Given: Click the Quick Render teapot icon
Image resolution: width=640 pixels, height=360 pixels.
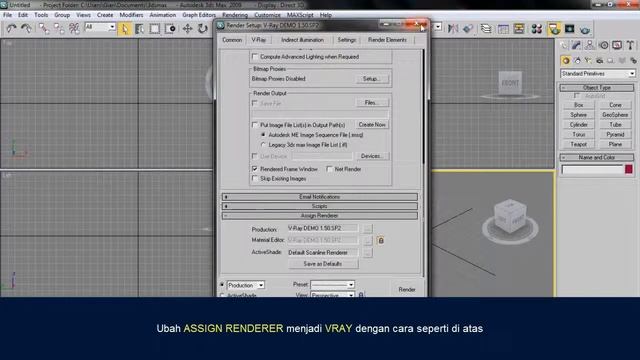Looking at the screenshot, I should point(585,29).
